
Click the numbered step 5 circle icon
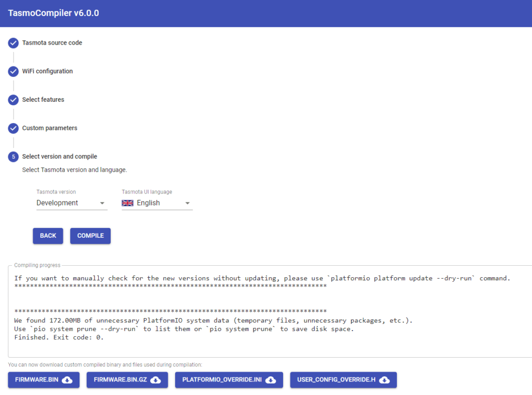(x=13, y=156)
